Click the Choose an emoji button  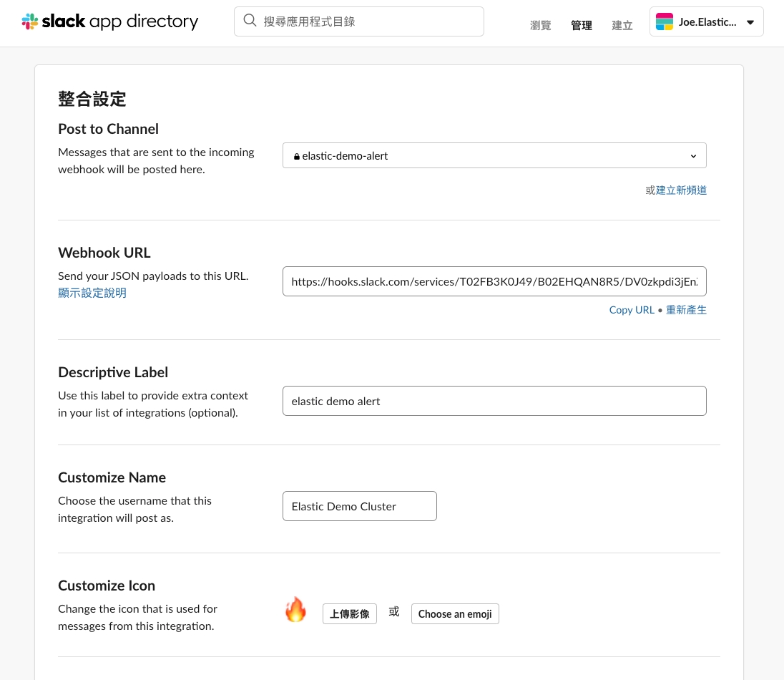pyautogui.click(x=455, y=614)
